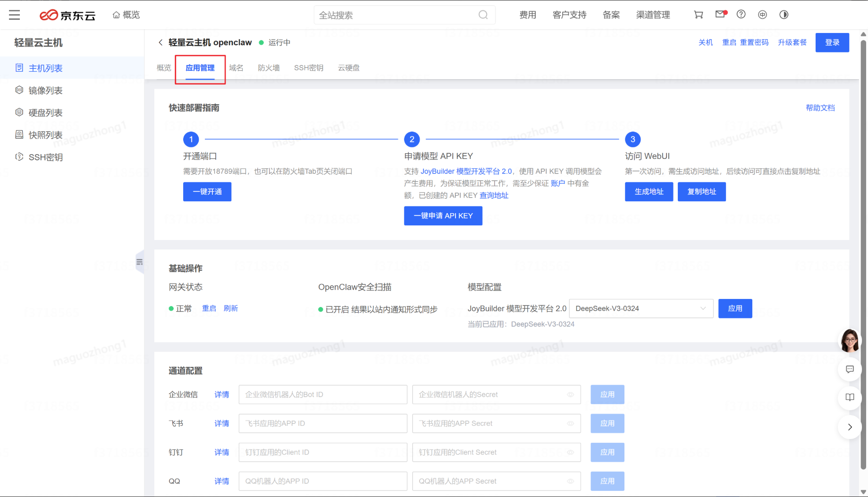This screenshot has height=497, width=868.
Task: Toggle the dark/light theme icon
Action: tap(784, 15)
